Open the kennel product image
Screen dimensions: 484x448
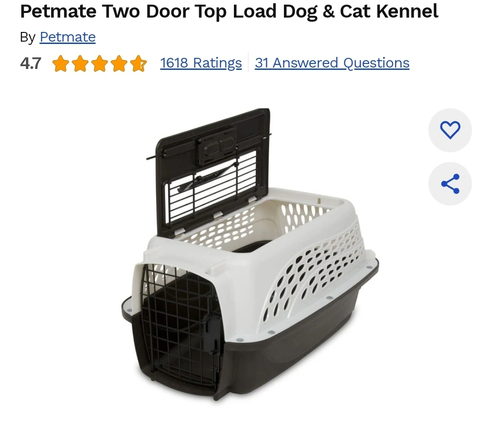pyautogui.click(x=250, y=254)
